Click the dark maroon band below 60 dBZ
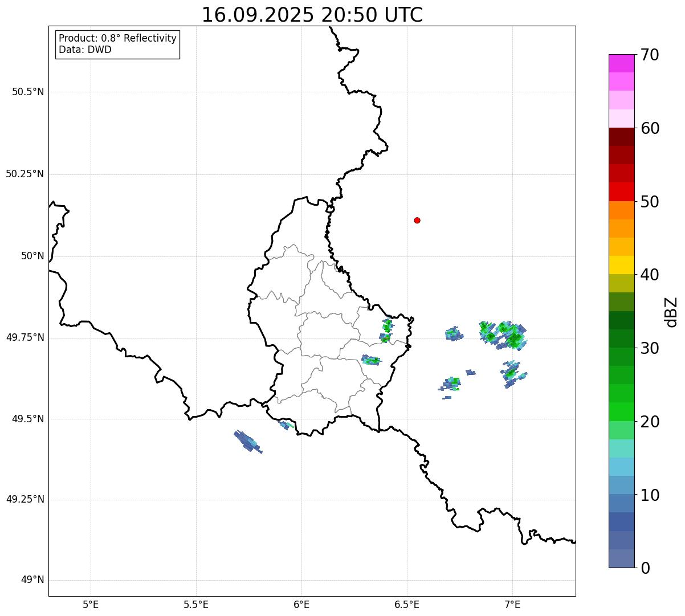This screenshot has width=685, height=616. point(621,137)
